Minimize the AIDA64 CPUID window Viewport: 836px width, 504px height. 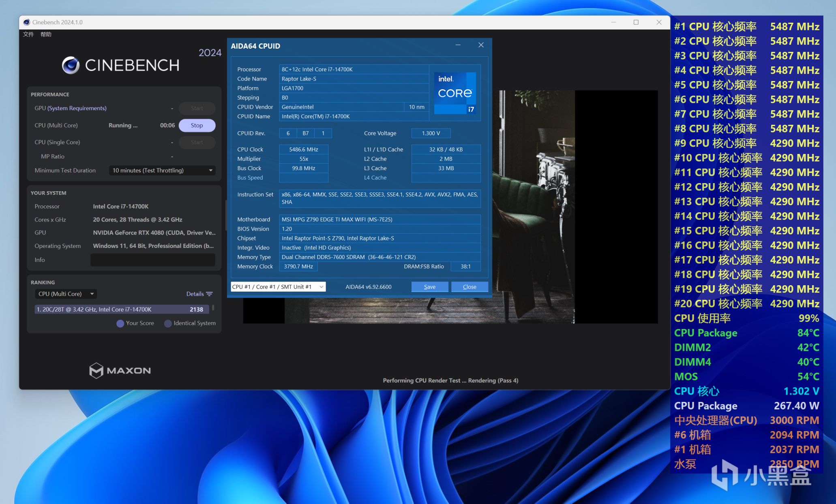pyautogui.click(x=458, y=45)
